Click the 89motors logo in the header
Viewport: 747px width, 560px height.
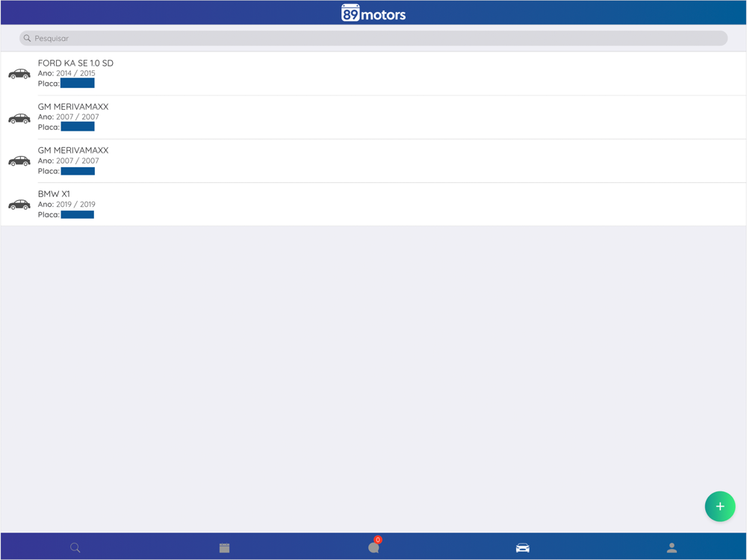coord(373,13)
